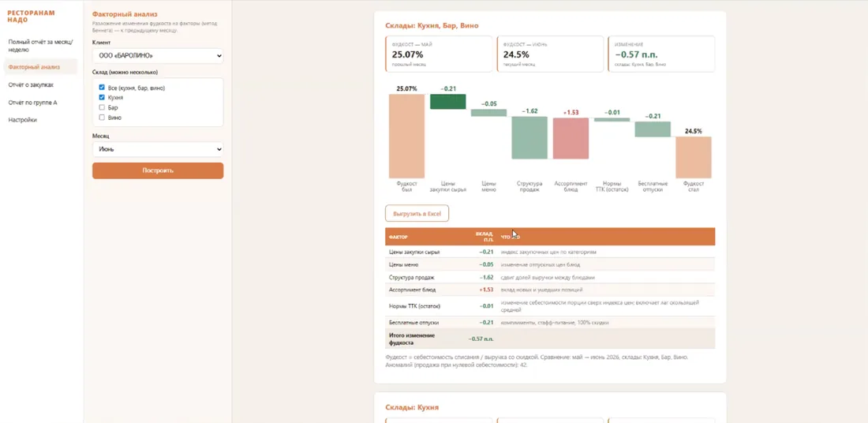Select the Структура продаж table row
Viewport: 868px width, 423px height.
click(550, 277)
